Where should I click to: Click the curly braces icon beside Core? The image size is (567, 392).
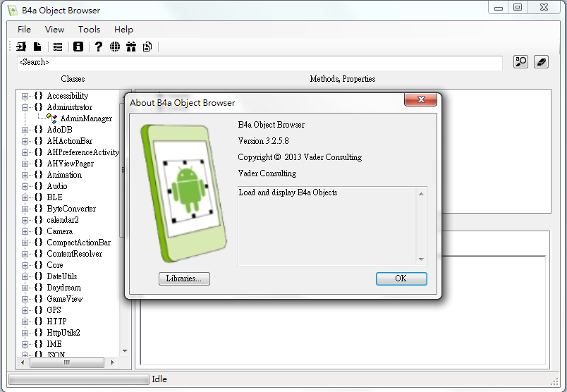click(38, 265)
